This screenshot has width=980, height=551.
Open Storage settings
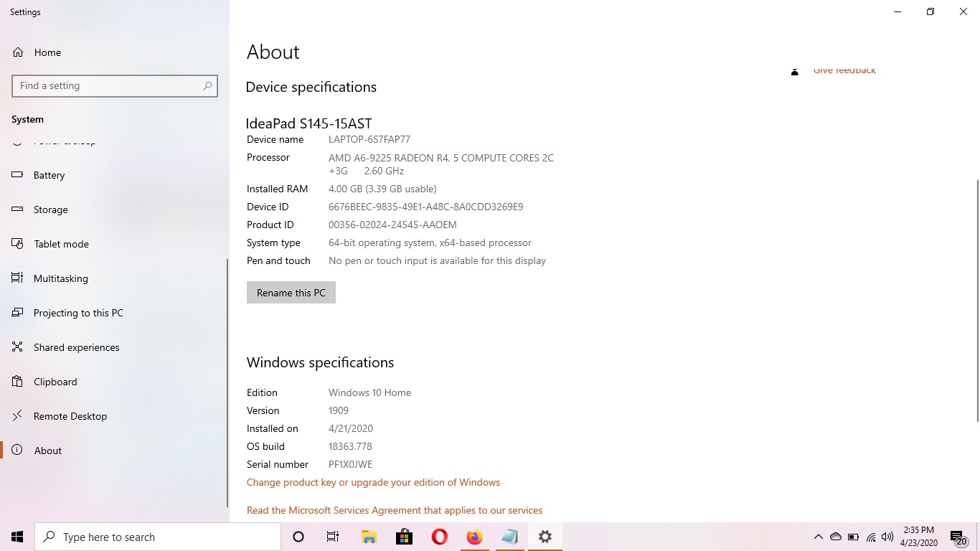coord(50,209)
